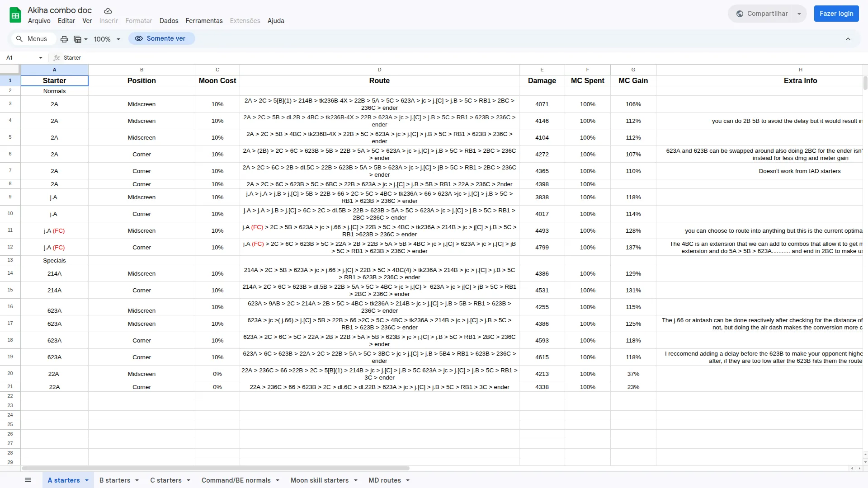
Task: Click the print icon
Action: point(64,39)
